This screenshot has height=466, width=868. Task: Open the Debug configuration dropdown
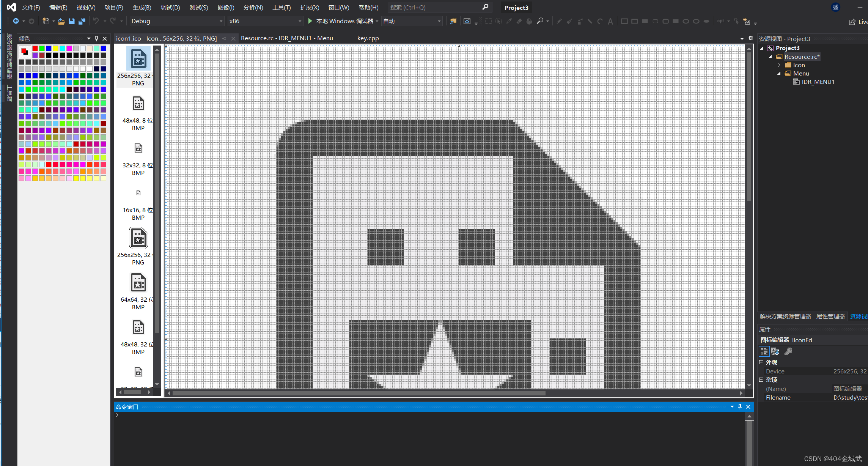pyautogui.click(x=221, y=21)
